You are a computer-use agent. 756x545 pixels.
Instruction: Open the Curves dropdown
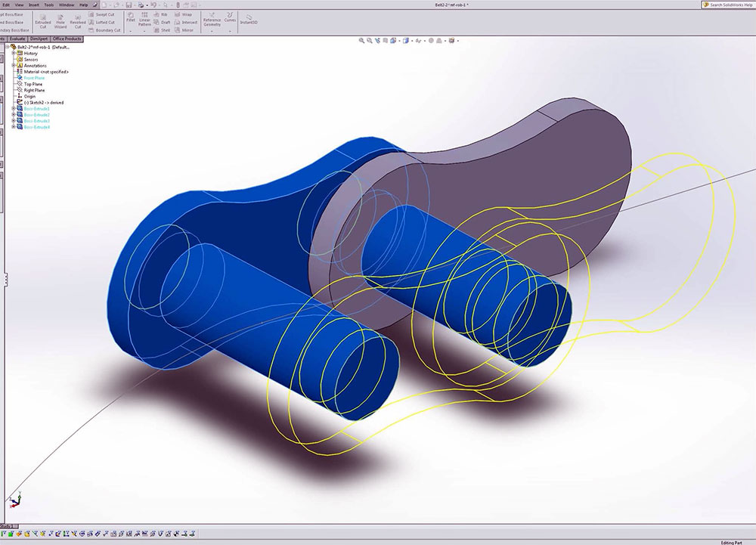click(x=230, y=18)
